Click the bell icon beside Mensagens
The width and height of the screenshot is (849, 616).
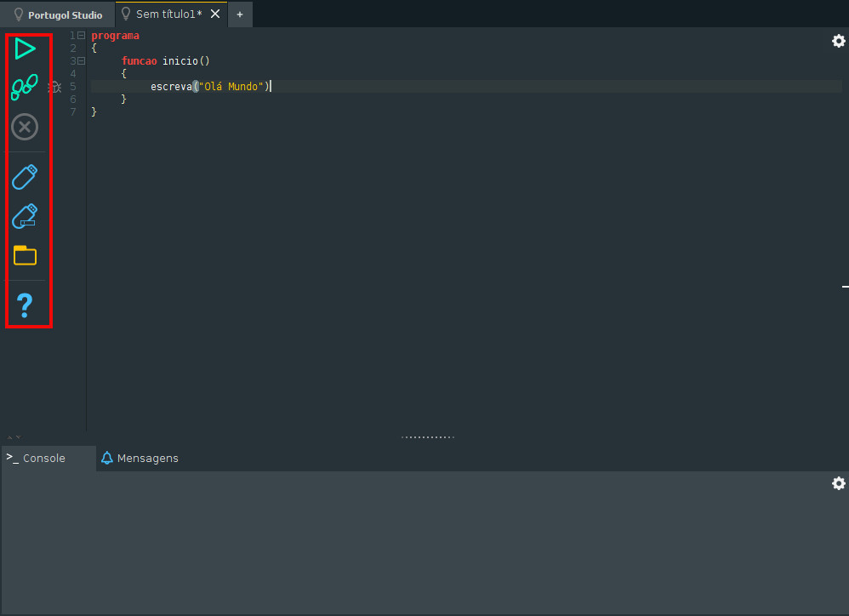[107, 458]
